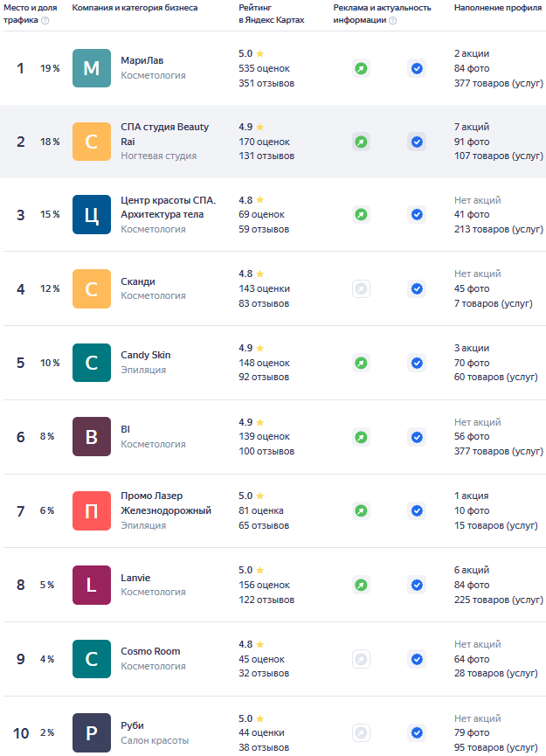Click '3 акции' for Candy Skin
Image resolution: width=546 pixels, height=756 pixels.
[472, 348]
